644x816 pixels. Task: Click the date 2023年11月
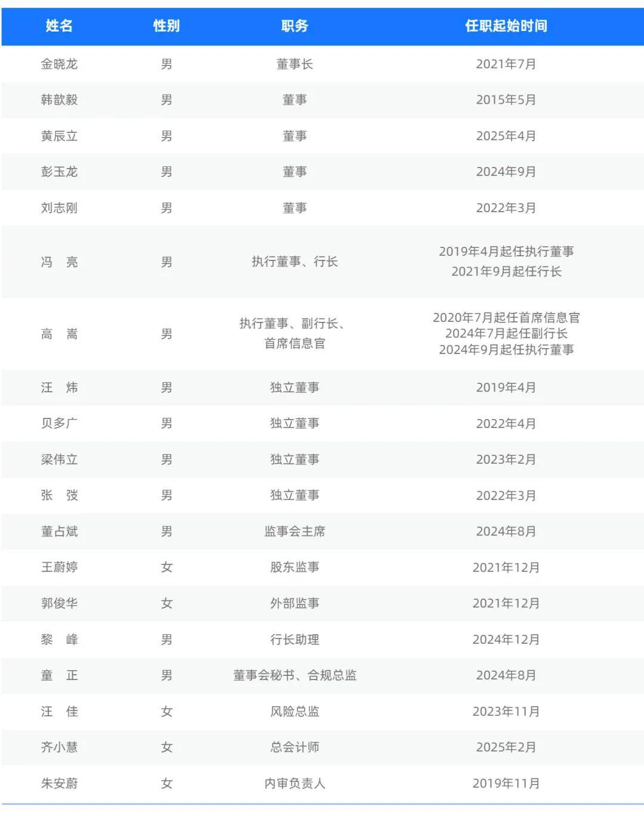[x=506, y=711]
